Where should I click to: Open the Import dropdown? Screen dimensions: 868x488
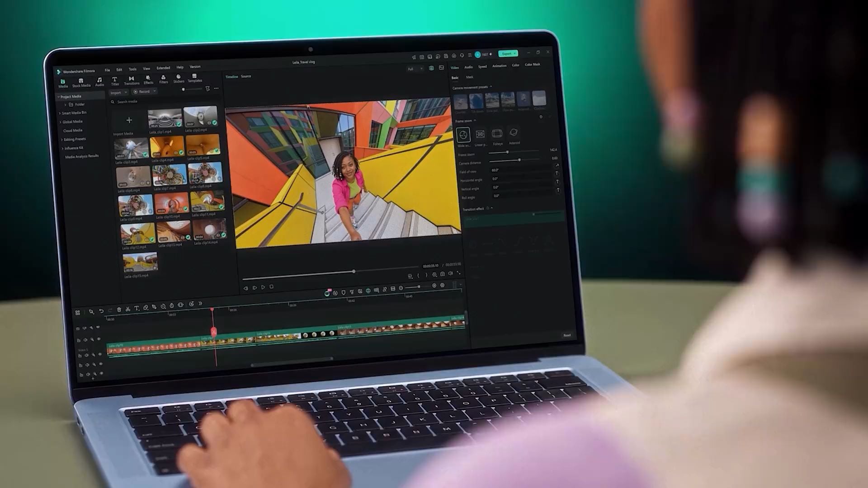[x=118, y=93]
